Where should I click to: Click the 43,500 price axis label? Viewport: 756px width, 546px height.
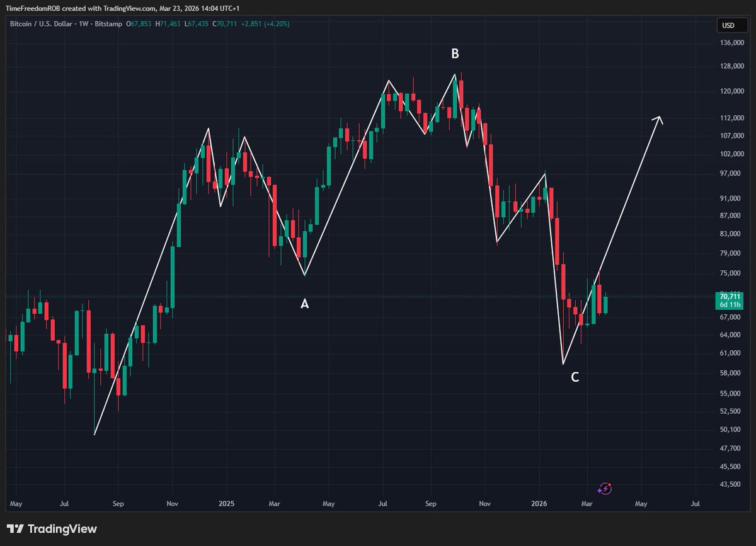point(729,484)
